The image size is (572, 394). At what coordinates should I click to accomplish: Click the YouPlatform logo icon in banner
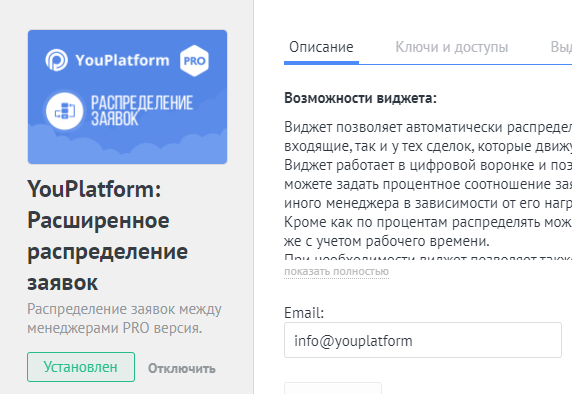(57, 60)
